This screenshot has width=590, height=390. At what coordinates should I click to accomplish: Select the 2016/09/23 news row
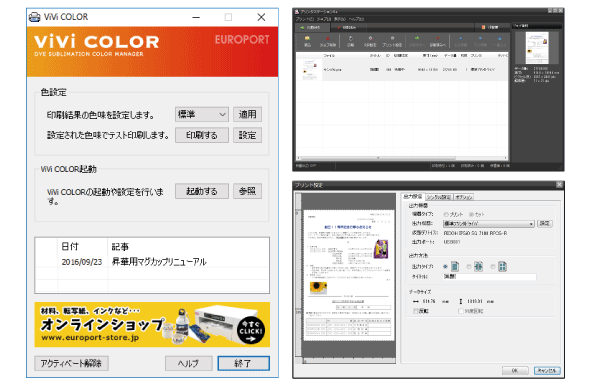pyautogui.click(x=152, y=262)
